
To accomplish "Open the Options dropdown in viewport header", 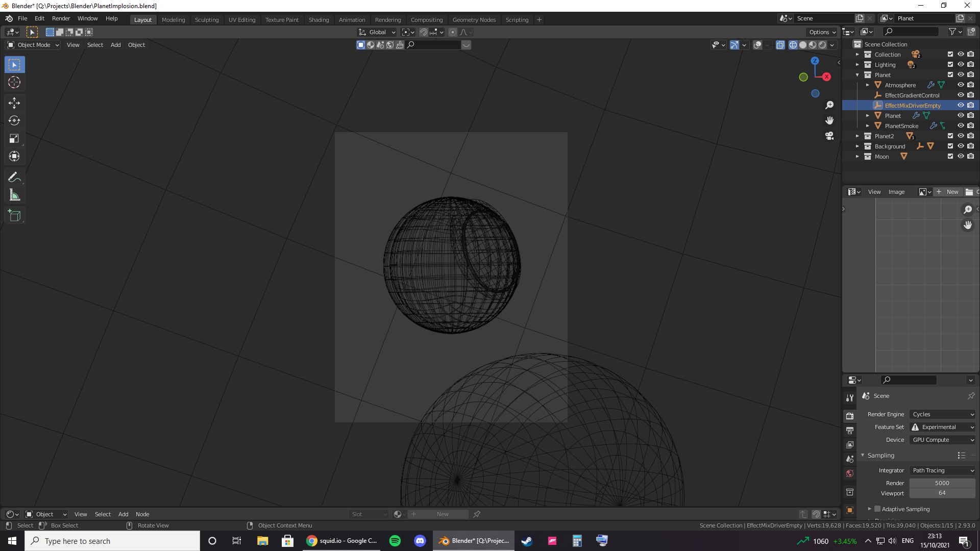I will coord(822,32).
